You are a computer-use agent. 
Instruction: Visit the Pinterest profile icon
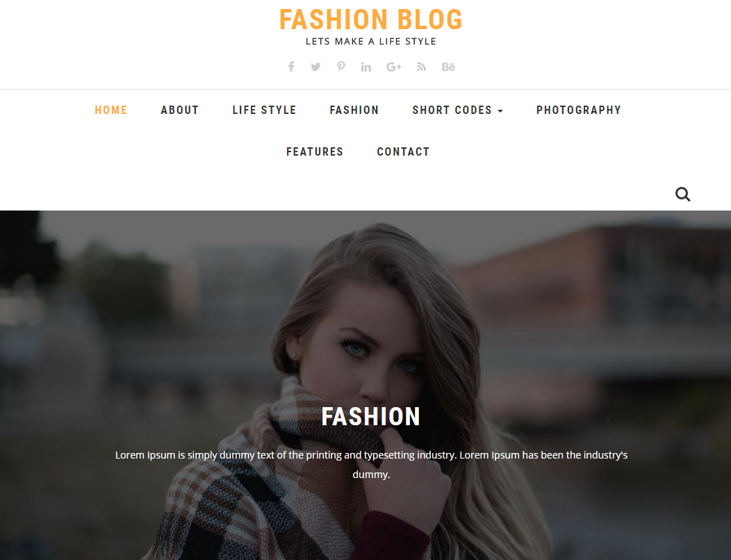tap(340, 67)
